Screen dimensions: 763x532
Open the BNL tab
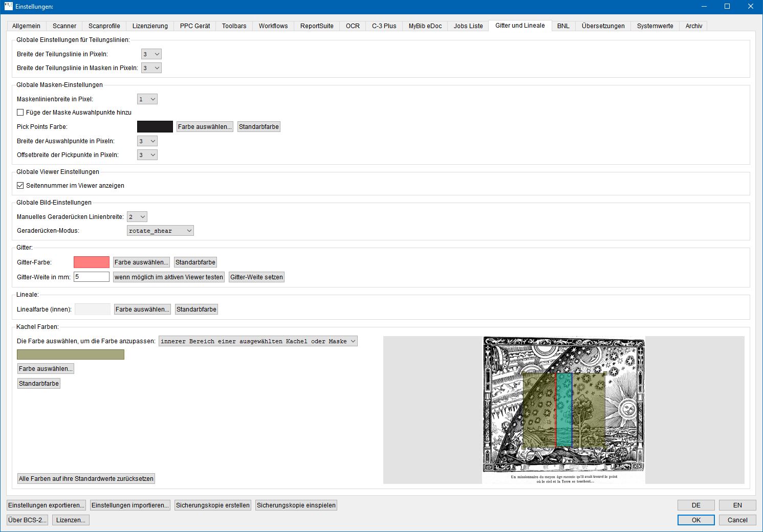coord(563,26)
